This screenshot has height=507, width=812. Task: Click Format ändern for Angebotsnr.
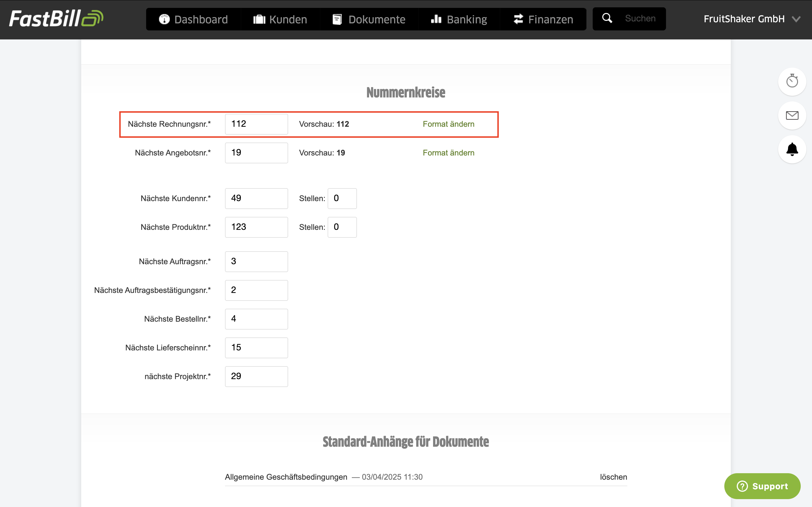(x=448, y=153)
